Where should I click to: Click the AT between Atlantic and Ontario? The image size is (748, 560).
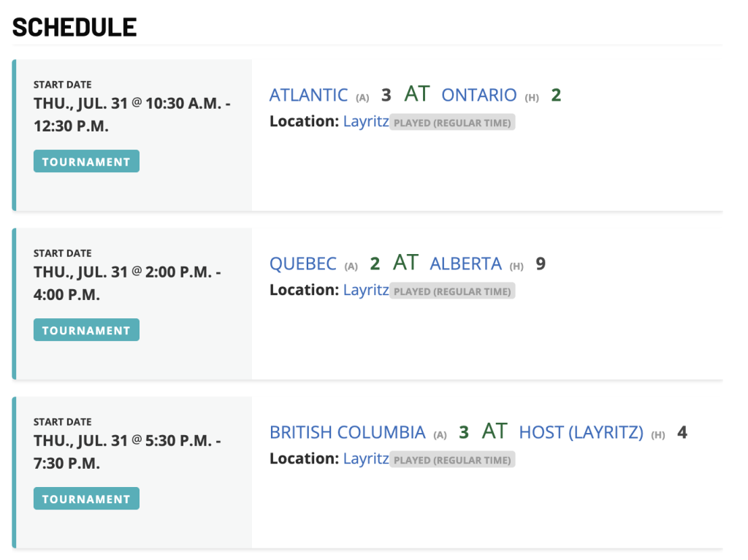coord(417,94)
